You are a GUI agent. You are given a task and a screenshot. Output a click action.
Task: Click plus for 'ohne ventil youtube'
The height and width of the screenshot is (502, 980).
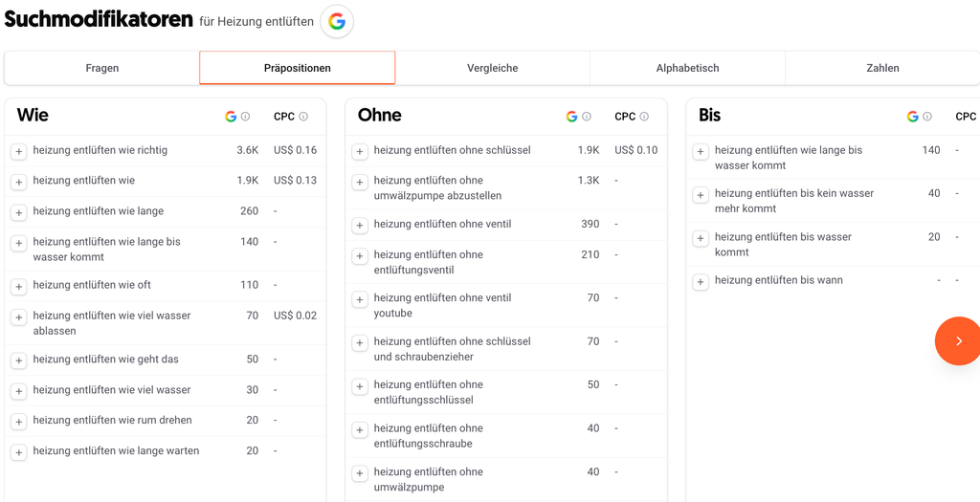point(360,299)
